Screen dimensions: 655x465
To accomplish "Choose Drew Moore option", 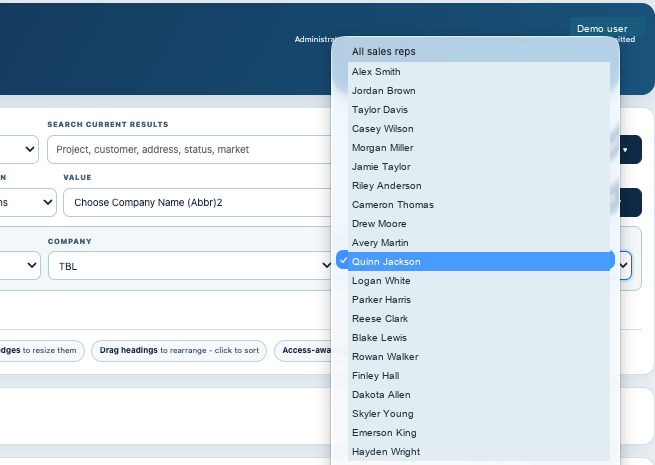I will click(479, 224).
